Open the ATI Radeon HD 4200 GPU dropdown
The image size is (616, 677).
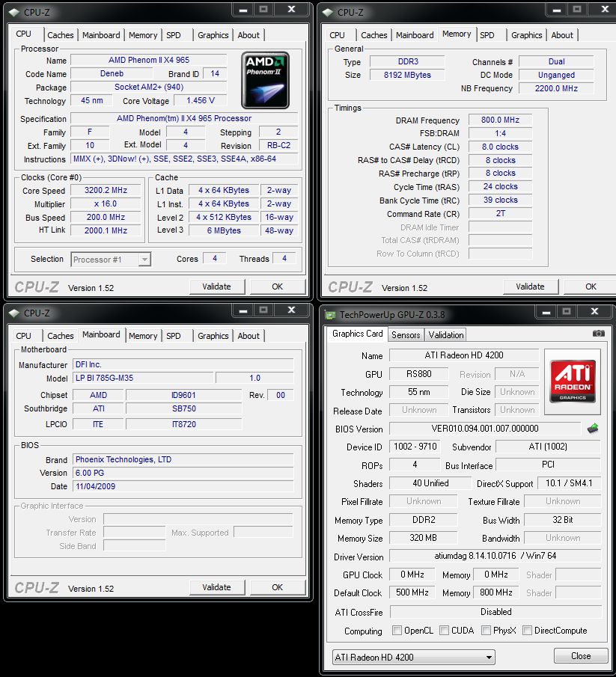pos(413,658)
